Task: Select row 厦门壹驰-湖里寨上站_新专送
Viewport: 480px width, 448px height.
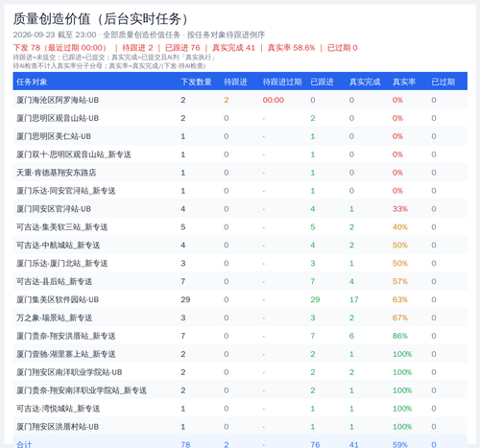Action: click(240, 354)
